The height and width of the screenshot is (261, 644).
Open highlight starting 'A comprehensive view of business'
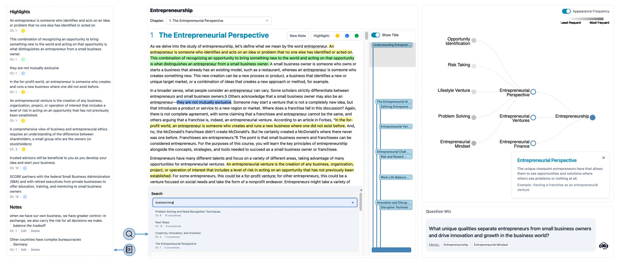click(59, 137)
